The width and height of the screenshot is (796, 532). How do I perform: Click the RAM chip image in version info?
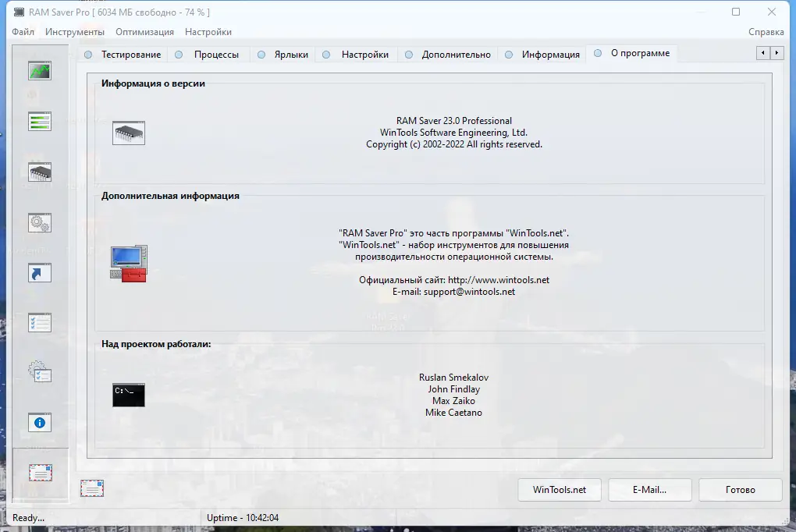[129, 133]
